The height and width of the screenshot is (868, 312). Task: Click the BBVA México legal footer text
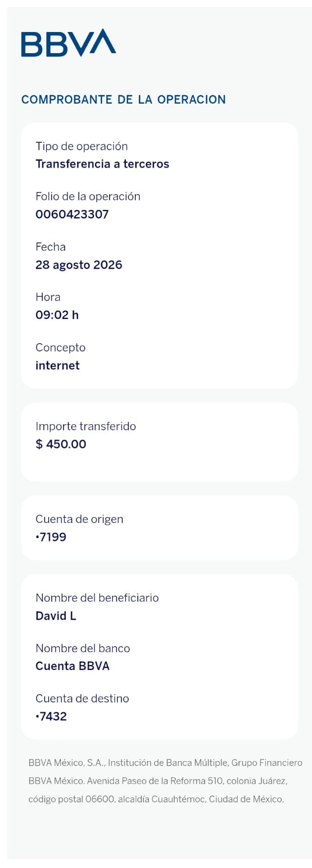pyautogui.click(x=165, y=781)
